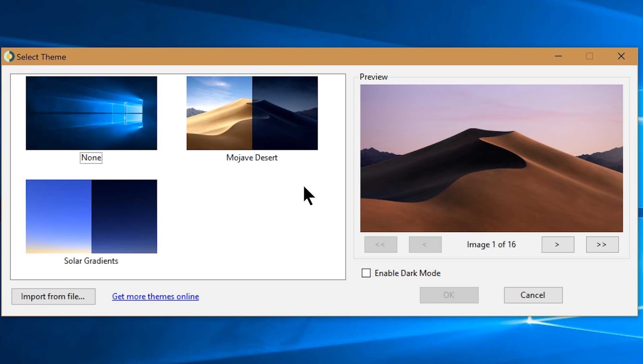Screen dimensions: 643x364
Task: Click the disabled maximize window icon
Action: click(590, 56)
